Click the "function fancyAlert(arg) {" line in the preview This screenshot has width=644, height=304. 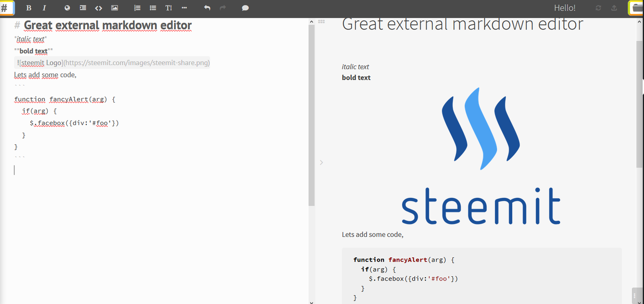[x=404, y=260]
